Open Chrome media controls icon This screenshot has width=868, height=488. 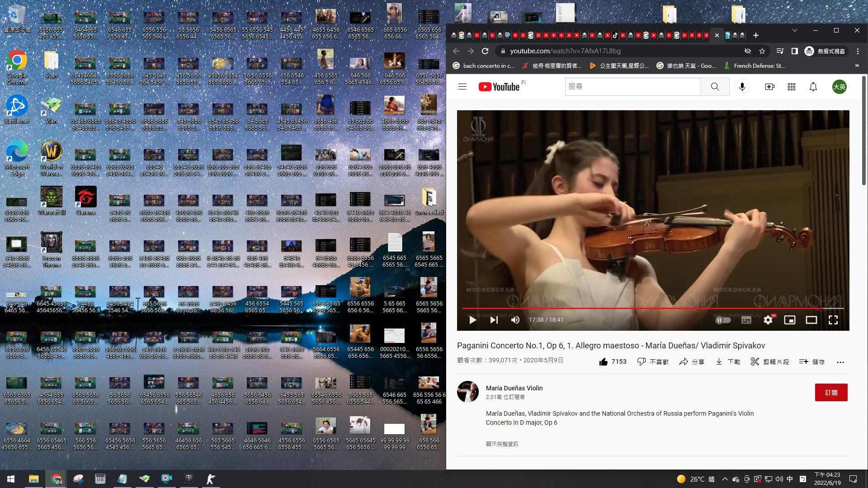click(779, 51)
